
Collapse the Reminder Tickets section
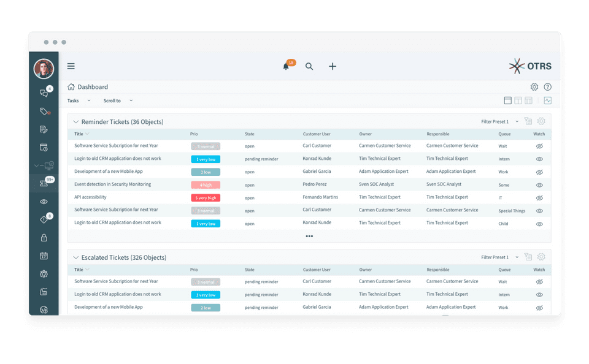(76, 122)
